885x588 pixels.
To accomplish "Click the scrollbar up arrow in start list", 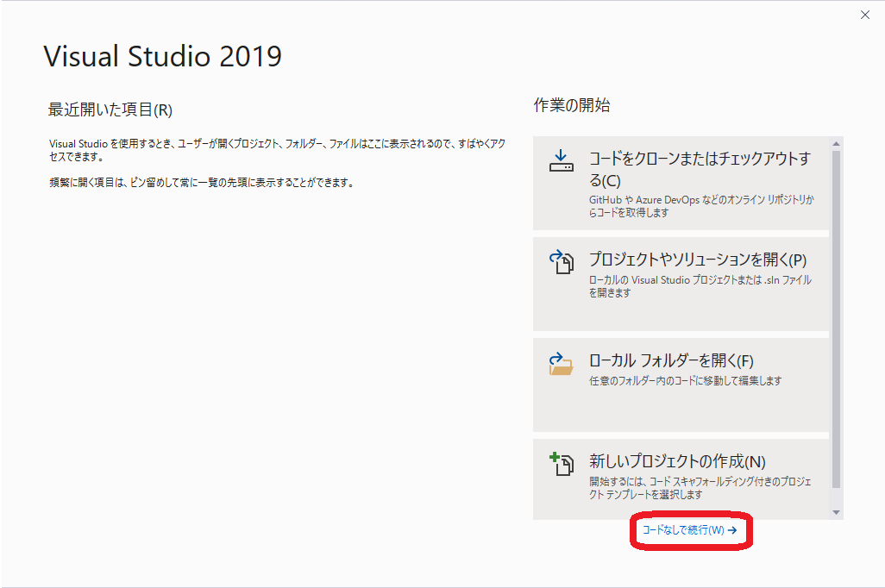I will click(835, 143).
